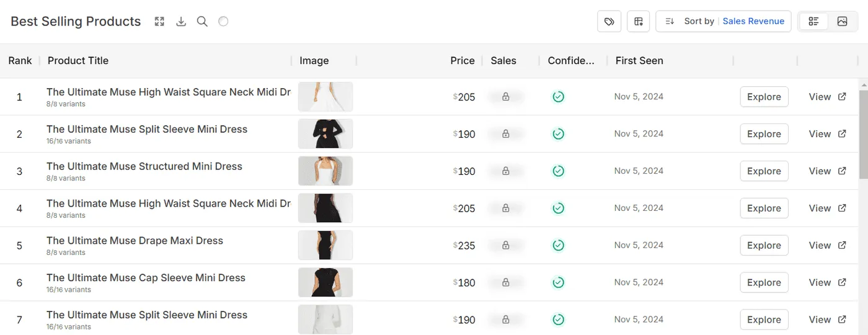868x335 pixels.
Task: Click the circular status indicator by the title
Action: pyautogui.click(x=224, y=22)
